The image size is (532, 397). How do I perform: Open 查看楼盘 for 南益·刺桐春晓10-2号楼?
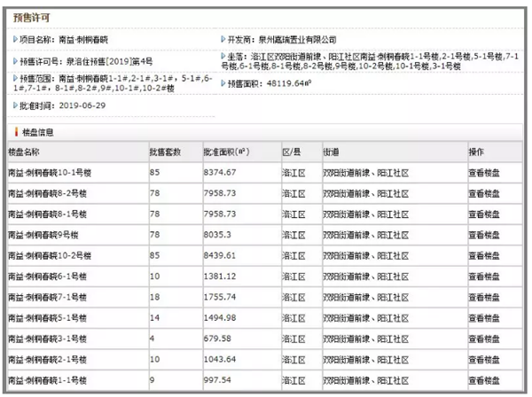coord(484,255)
